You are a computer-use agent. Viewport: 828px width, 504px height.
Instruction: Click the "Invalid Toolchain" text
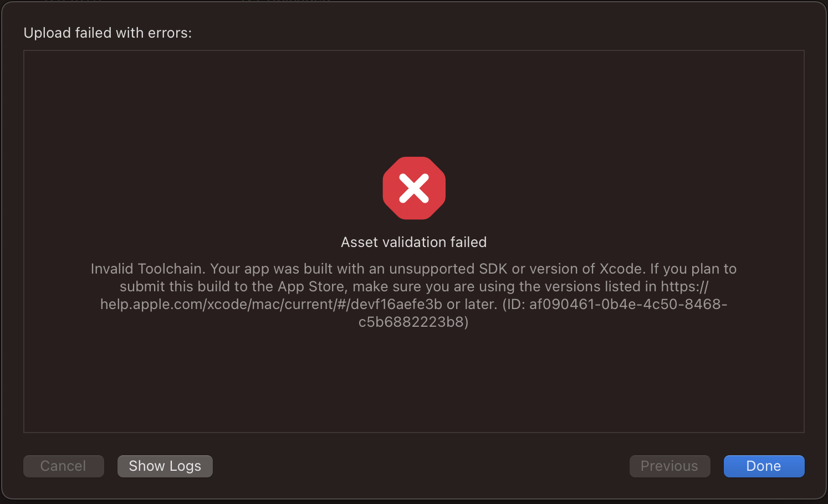click(x=147, y=269)
